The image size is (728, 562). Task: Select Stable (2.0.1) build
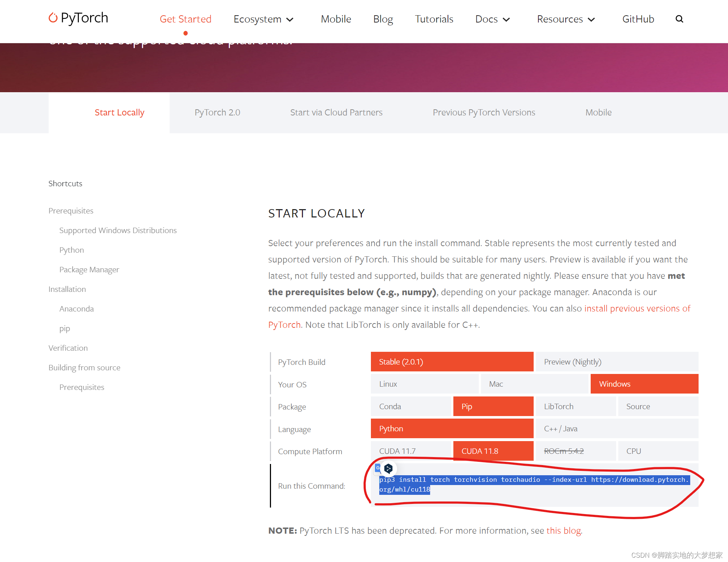point(452,362)
